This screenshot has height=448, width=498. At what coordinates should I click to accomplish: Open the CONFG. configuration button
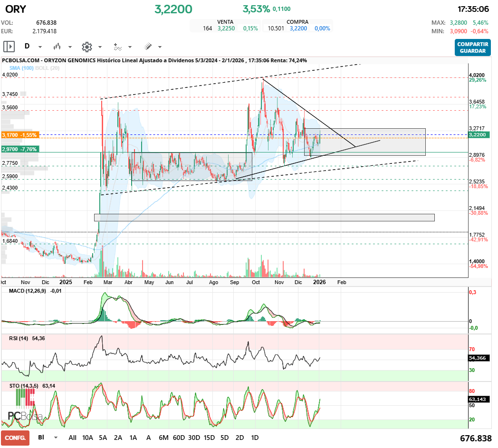pyautogui.click(x=15, y=437)
